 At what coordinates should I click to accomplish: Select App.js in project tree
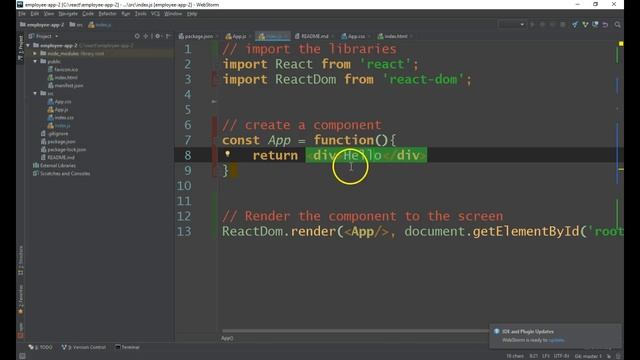[58, 110]
